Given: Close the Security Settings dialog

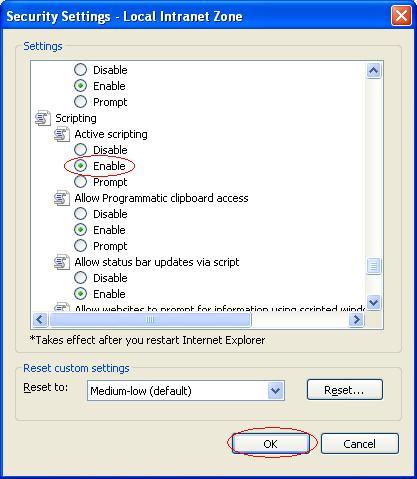Looking at the screenshot, I should coord(401,16).
